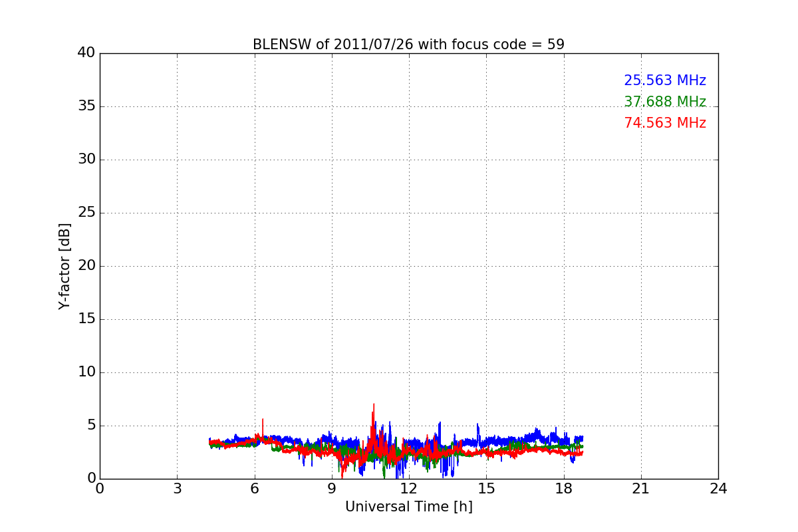Click the x-axis tick label '21'
798x532 pixels.
pos(641,489)
